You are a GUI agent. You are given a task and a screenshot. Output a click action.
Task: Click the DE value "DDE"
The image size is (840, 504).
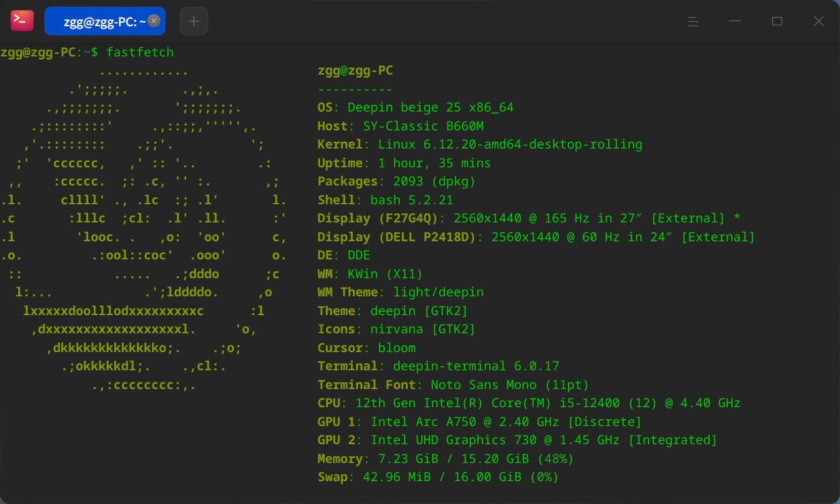[359, 255]
